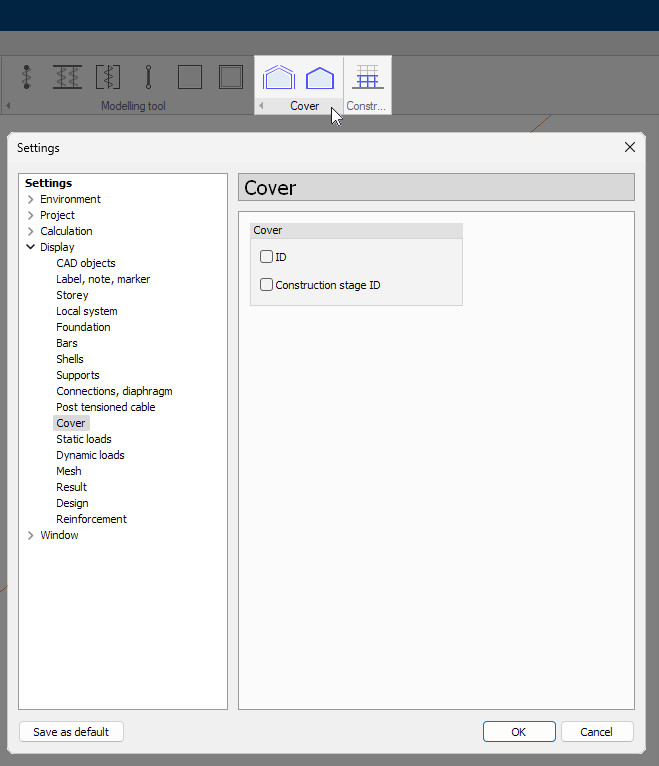Click Save as default button
659x766 pixels.
71,732
